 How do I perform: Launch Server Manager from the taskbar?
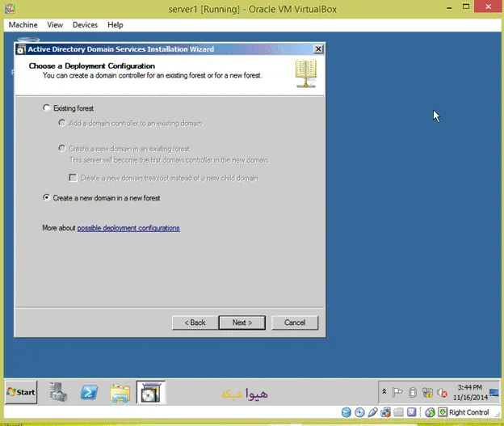(x=58, y=392)
